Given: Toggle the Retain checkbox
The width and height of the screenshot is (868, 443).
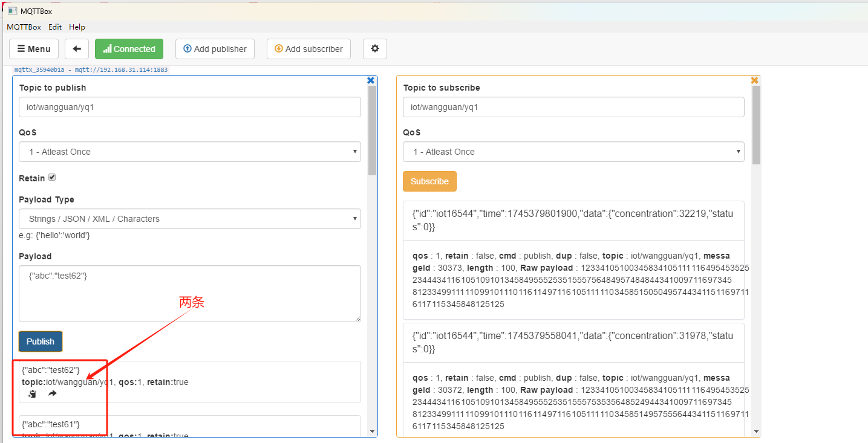Looking at the screenshot, I should [52, 178].
